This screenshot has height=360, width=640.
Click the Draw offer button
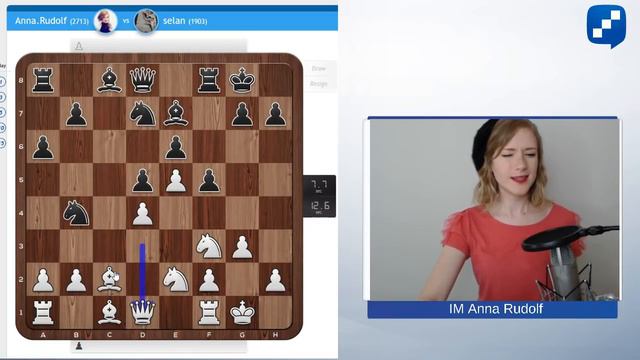click(319, 69)
